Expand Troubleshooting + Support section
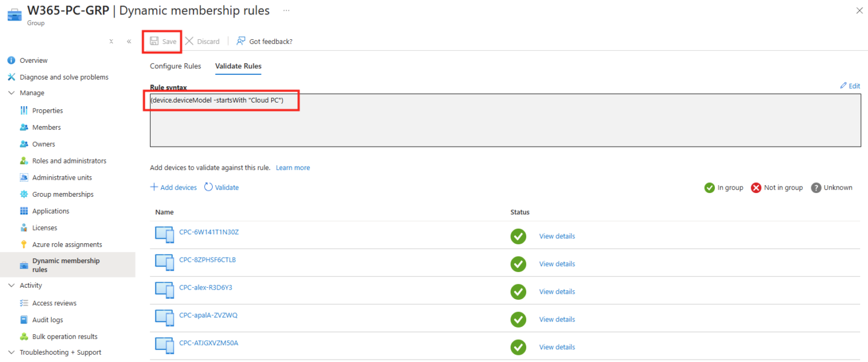The height and width of the screenshot is (362, 868). tap(11, 352)
